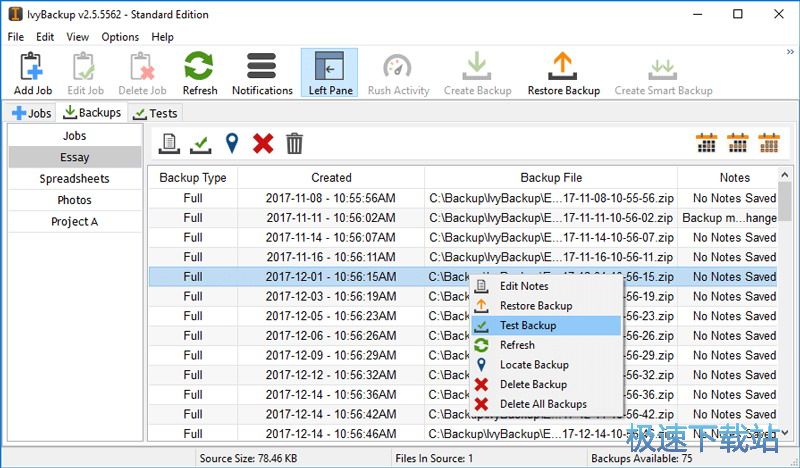The image size is (800, 468).
Task: Click the first calendar filter icon
Action: (x=707, y=143)
